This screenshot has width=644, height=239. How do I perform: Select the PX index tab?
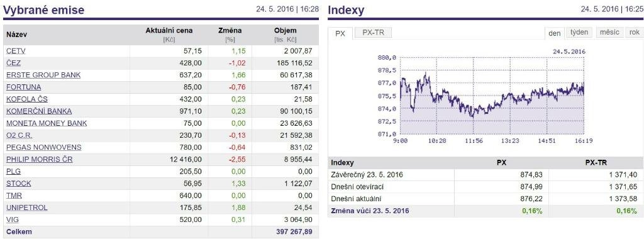[340, 33]
